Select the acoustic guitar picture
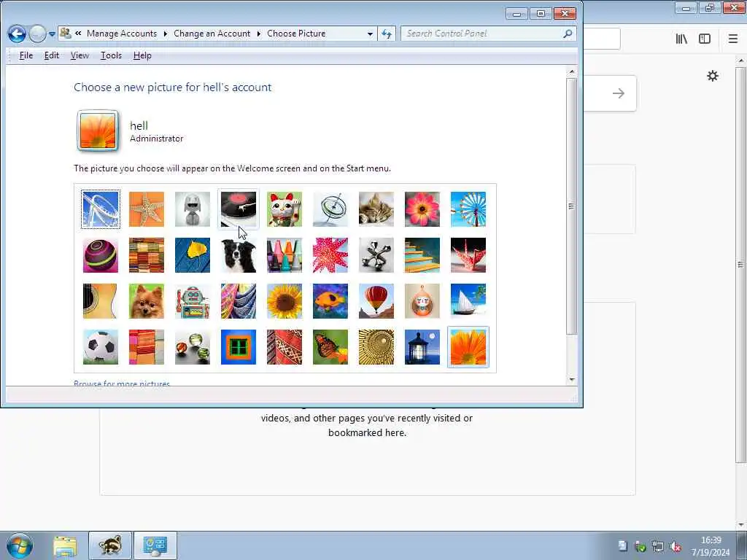Image resolution: width=747 pixels, height=560 pixels. (x=101, y=301)
